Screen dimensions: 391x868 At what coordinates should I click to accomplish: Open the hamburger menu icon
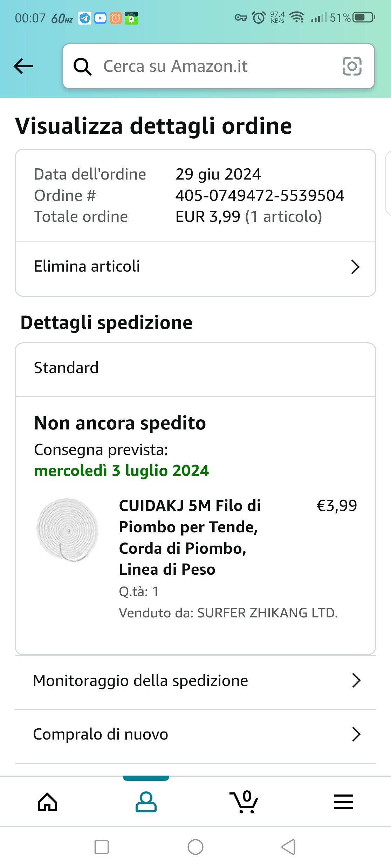(343, 802)
